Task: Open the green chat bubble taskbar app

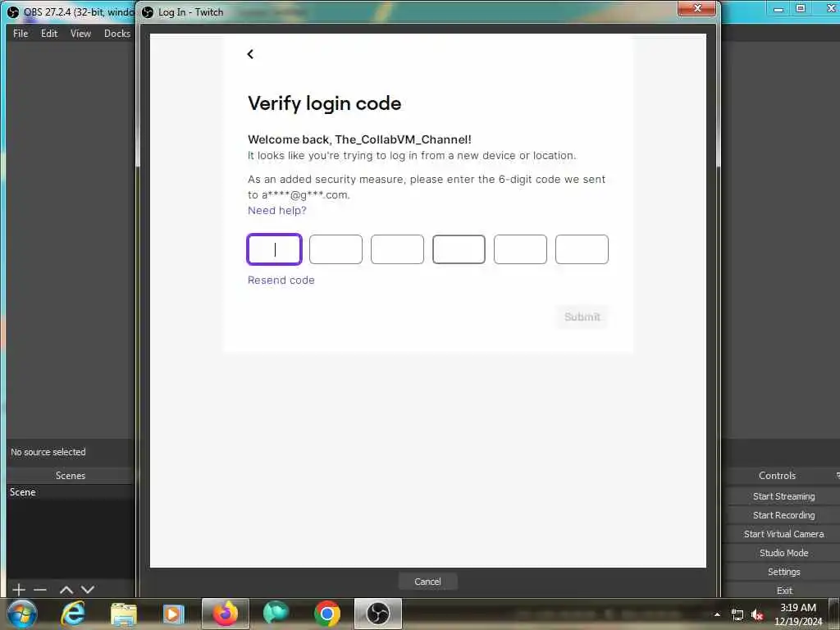Action: [x=276, y=614]
